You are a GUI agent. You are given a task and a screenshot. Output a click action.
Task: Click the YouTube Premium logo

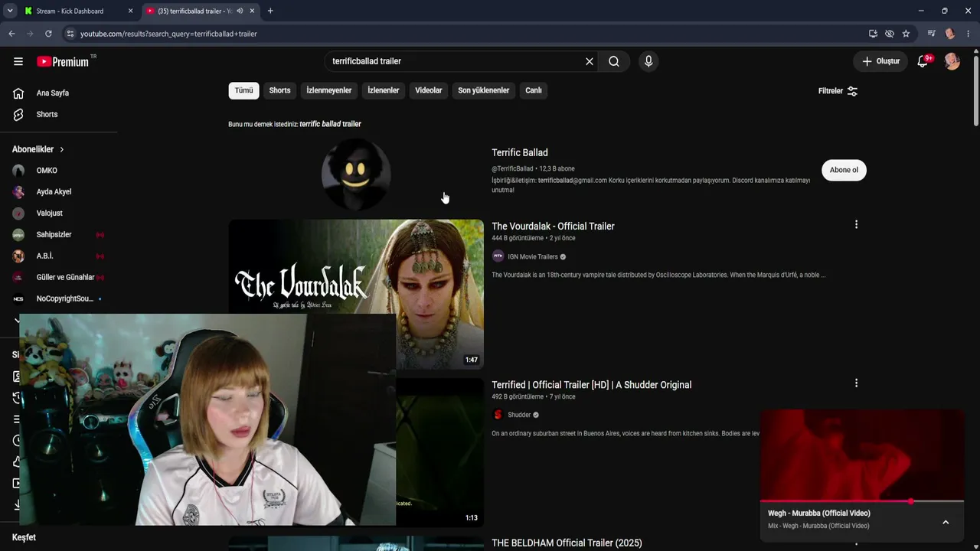(63, 61)
